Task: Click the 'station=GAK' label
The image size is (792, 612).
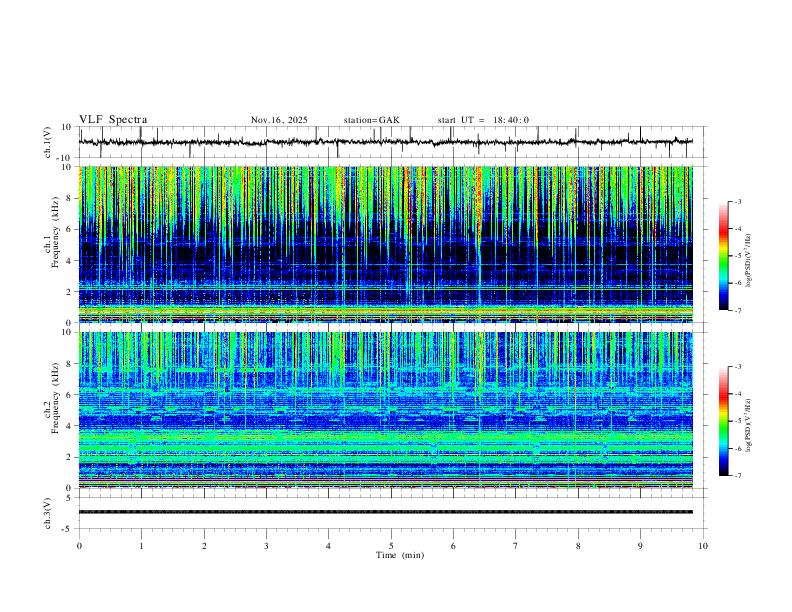Action: tap(371, 120)
